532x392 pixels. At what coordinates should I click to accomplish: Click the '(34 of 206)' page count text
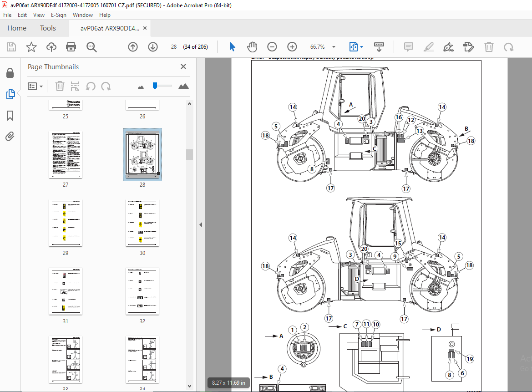click(x=195, y=47)
